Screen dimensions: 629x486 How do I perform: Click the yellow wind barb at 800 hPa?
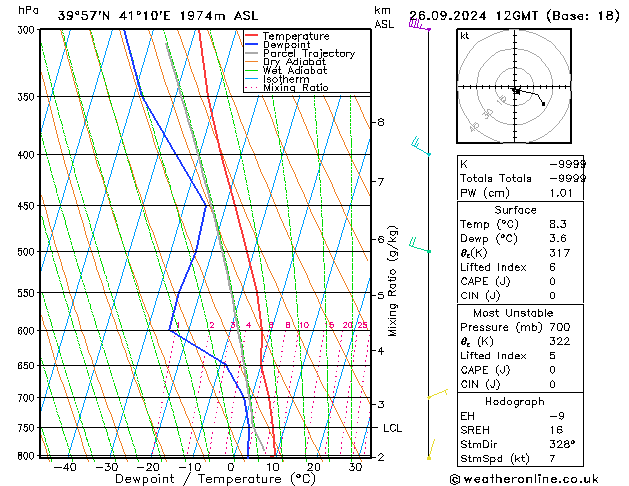point(431,449)
